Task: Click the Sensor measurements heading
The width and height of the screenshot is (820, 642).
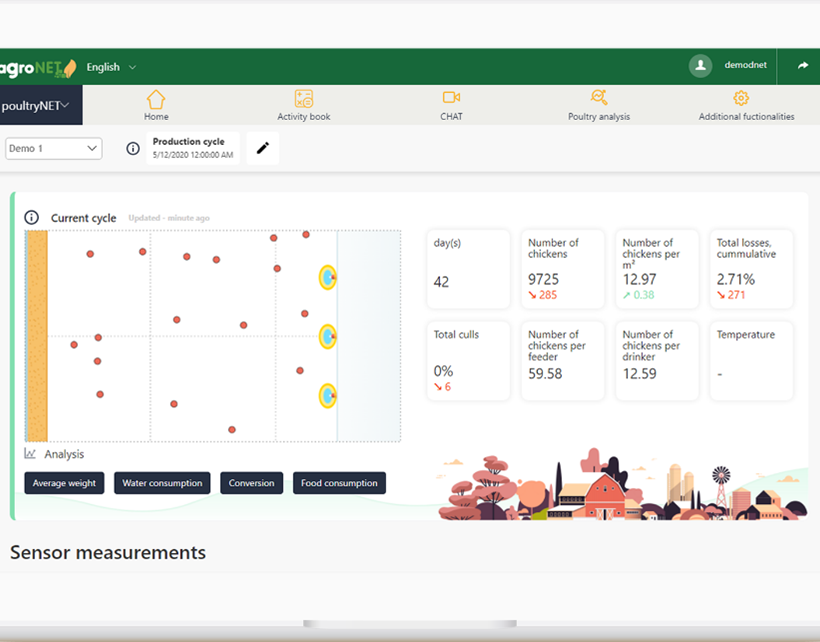Action: pyautogui.click(x=108, y=553)
